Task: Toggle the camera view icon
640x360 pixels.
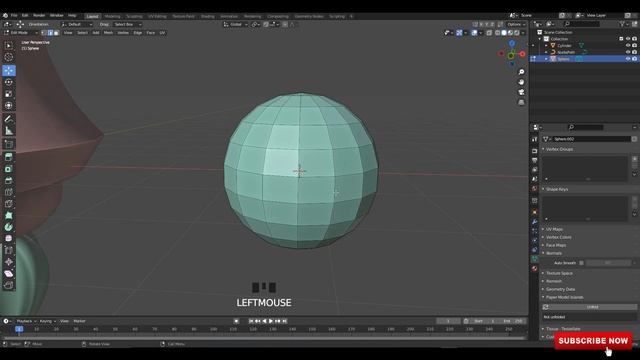Action: point(521,92)
